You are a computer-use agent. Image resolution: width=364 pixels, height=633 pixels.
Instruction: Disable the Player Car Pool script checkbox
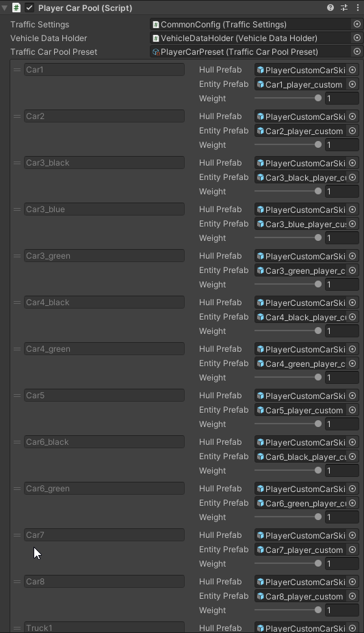29,8
